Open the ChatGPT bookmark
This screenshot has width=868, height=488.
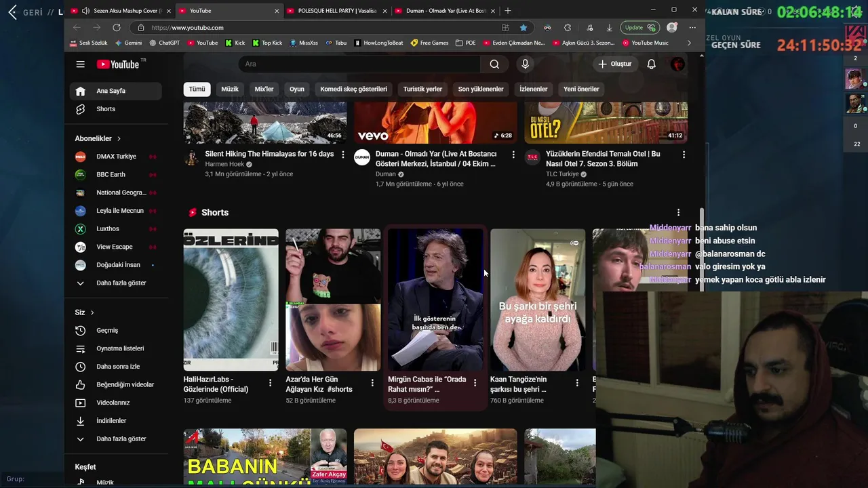[165, 43]
